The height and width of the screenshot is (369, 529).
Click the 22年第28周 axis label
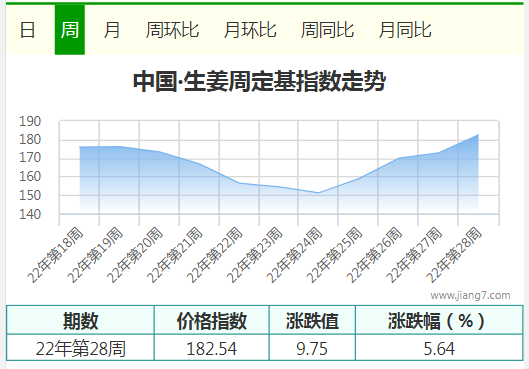(454, 255)
